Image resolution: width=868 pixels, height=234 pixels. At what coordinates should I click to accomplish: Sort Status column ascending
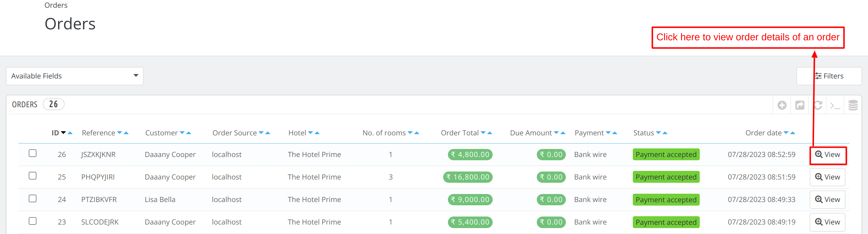[665, 133]
